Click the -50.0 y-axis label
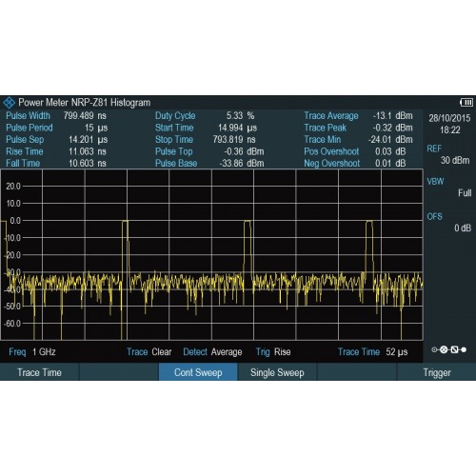Image resolution: width=476 pixels, height=476 pixels. [12, 307]
